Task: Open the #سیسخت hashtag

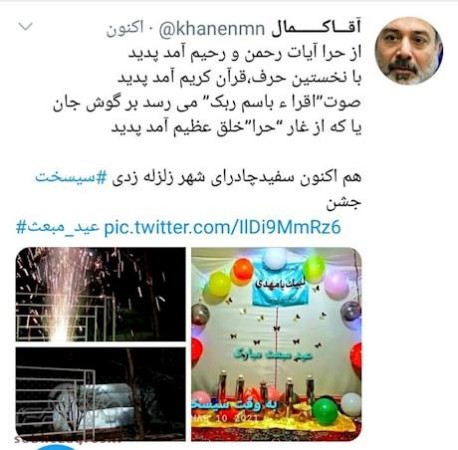Action: [x=71, y=177]
